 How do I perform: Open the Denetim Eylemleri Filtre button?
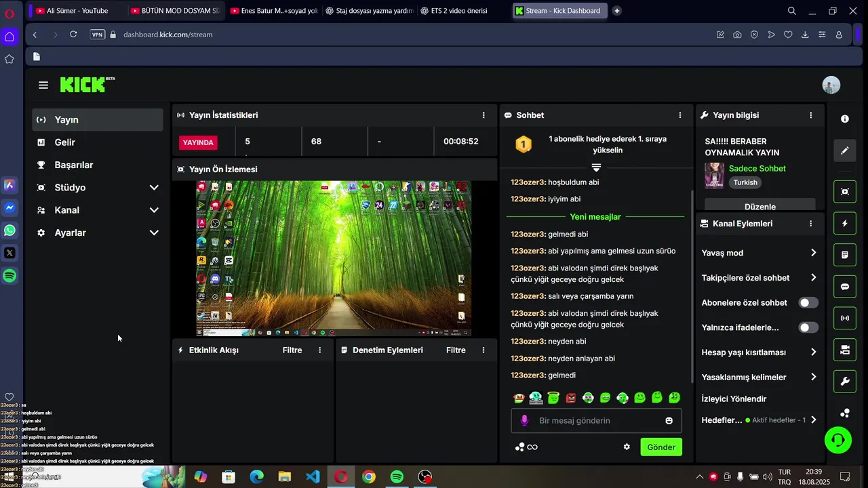click(x=456, y=350)
